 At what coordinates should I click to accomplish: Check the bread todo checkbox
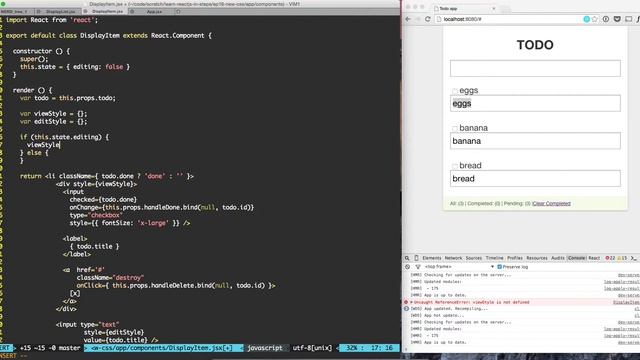coord(455,166)
